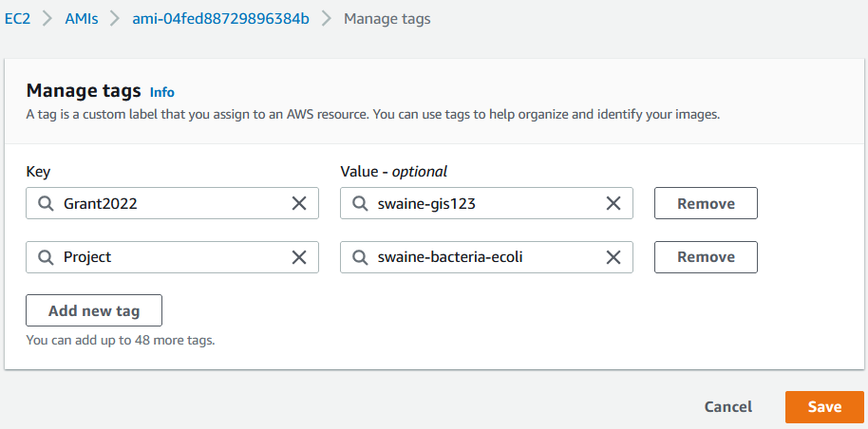Edit the Grant2022 key input
The height and width of the screenshot is (429, 868).
tap(172, 203)
